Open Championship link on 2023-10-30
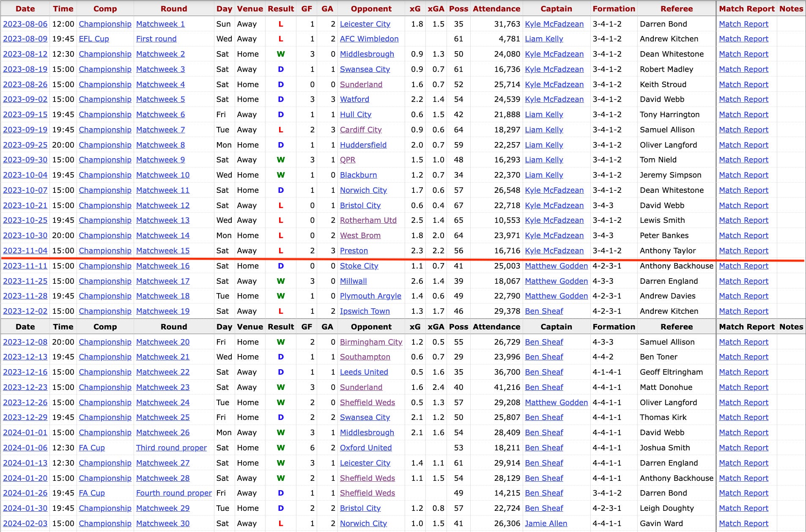This screenshot has width=806, height=532. coord(105,236)
